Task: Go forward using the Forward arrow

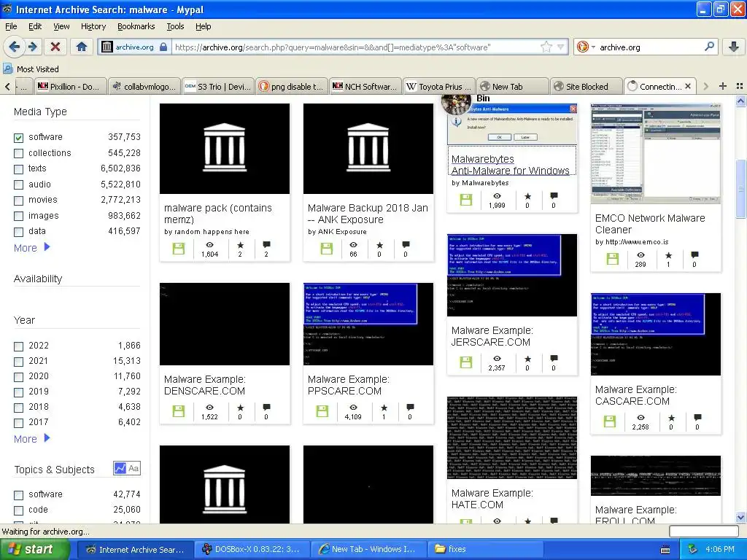Action: [x=32, y=47]
